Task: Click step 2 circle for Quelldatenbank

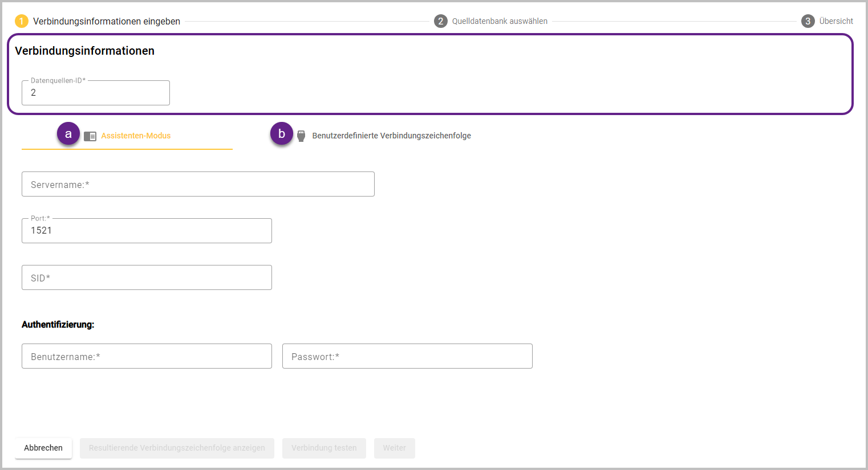Action: coord(440,21)
